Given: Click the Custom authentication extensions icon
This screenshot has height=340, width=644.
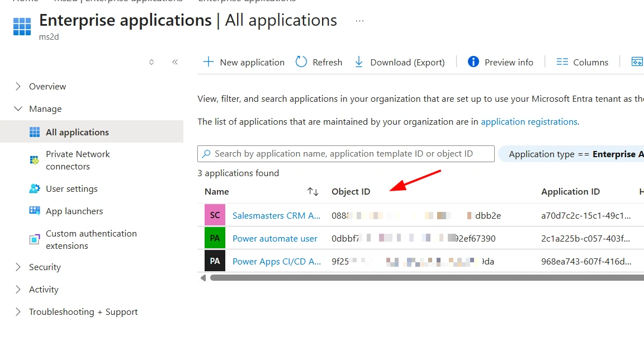Looking at the screenshot, I should click(x=35, y=239).
